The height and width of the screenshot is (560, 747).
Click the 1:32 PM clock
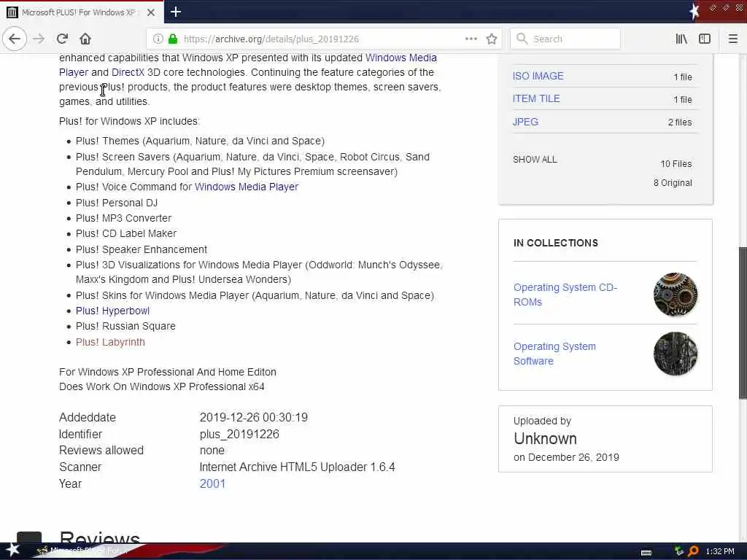(x=720, y=551)
